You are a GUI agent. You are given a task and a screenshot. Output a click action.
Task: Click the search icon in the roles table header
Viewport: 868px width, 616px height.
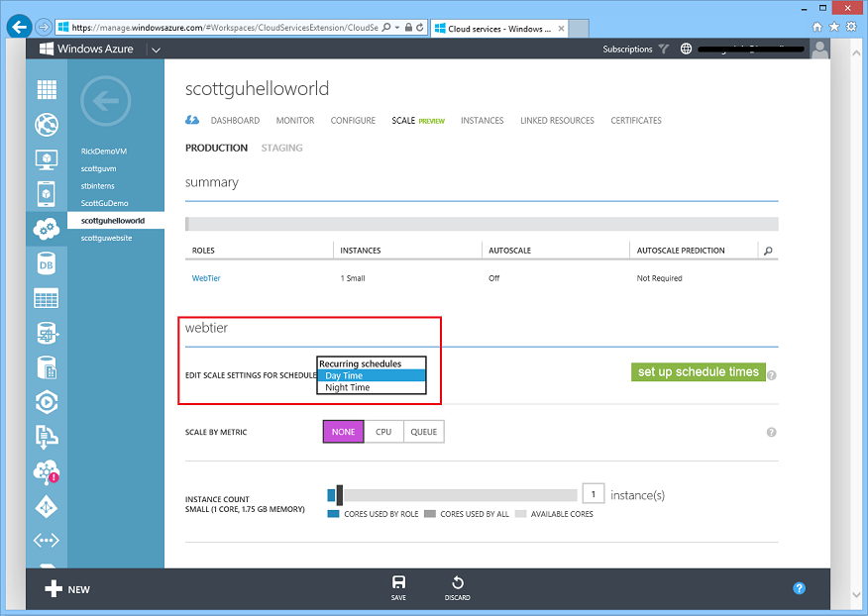[x=768, y=251]
